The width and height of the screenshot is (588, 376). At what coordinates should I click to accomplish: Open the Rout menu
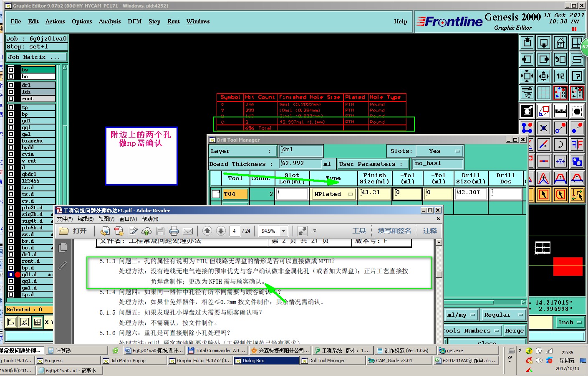(x=174, y=21)
